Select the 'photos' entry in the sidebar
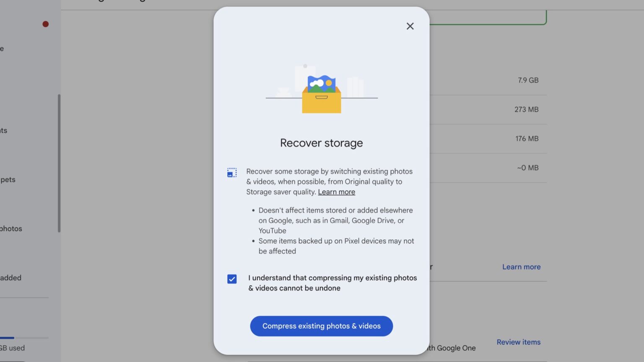The image size is (644, 362). pyautogui.click(x=11, y=228)
